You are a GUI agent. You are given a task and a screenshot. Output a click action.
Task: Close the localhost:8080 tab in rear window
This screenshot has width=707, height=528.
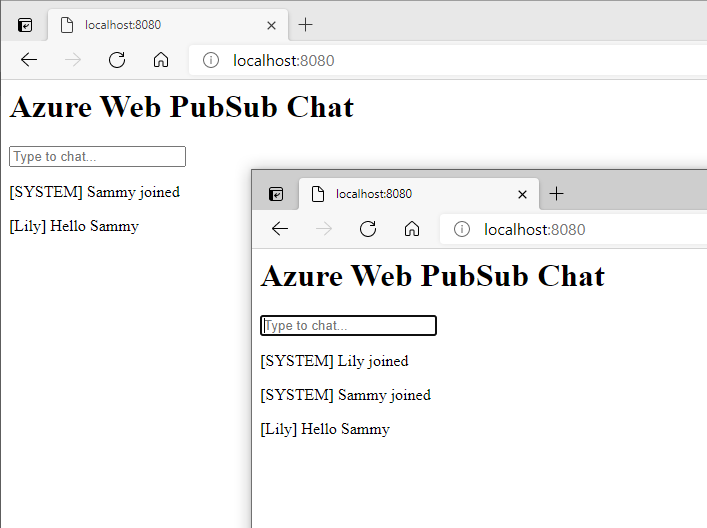tap(271, 26)
